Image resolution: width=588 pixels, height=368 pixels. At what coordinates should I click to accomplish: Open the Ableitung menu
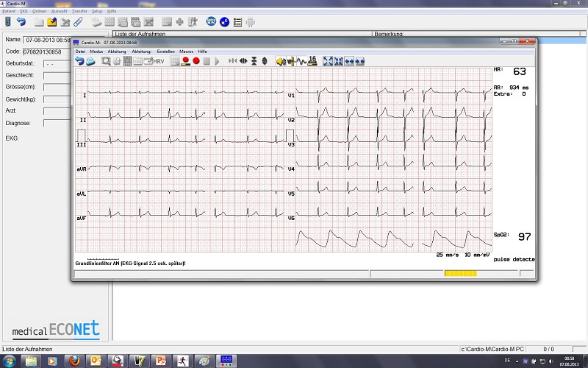[116, 52]
